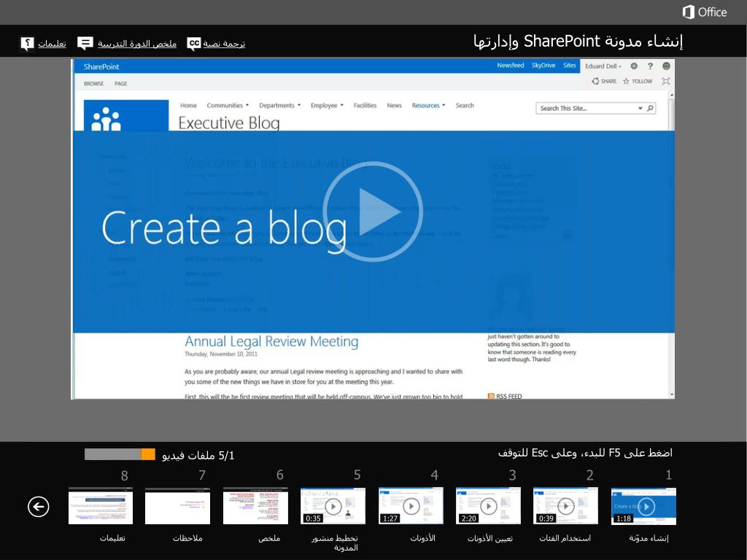Select video thumbnail 4 الأذونات
The height and width of the screenshot is (560, 747).
pos(411,506)
